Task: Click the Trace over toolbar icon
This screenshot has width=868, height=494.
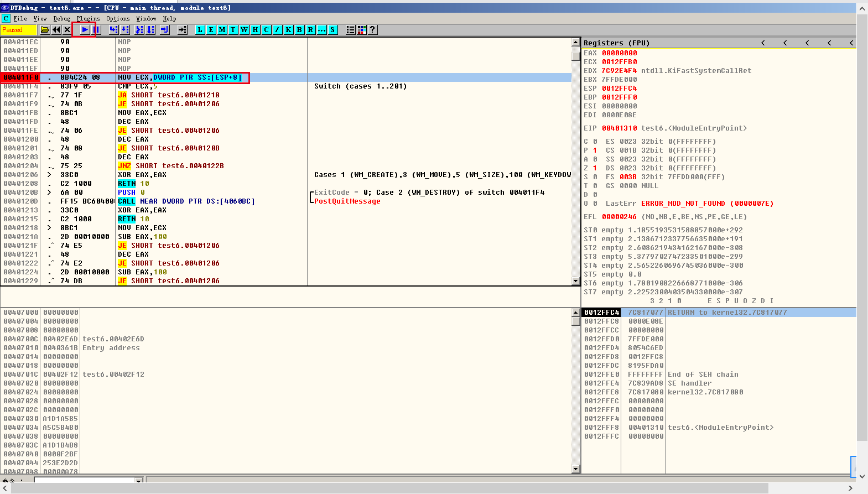Action: tap(151, 30)
